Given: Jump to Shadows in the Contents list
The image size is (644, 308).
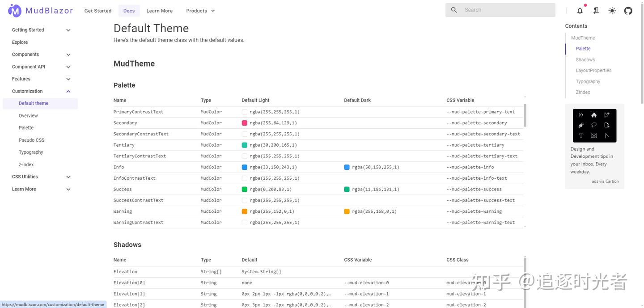Looking at the screenshot, I should 585,59.
